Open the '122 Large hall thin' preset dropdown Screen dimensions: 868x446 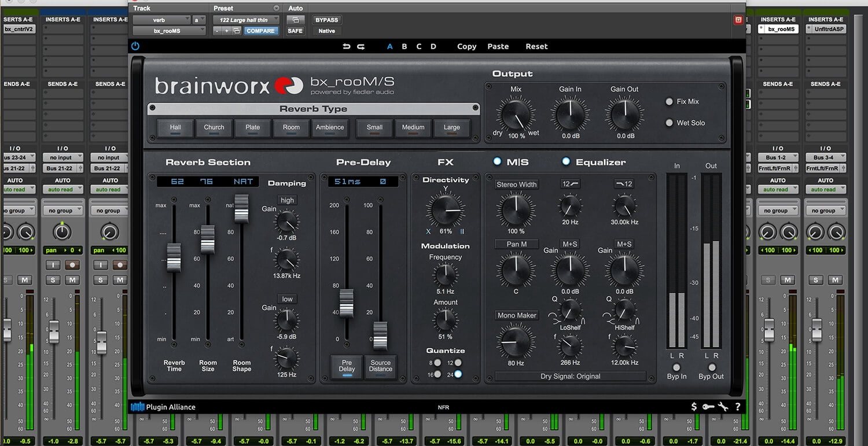coord(246,20)
